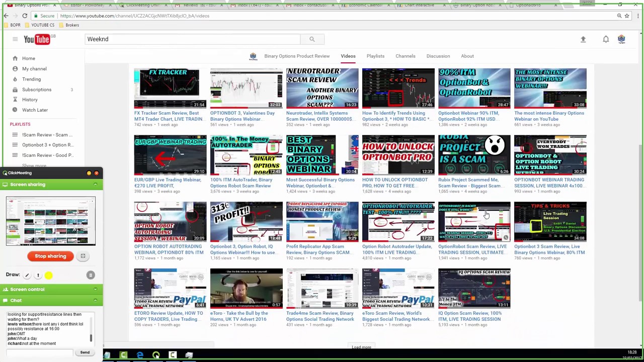Collapse the Screen sharing section
Screen dimensions: 644x362
[x=95, y=185]
